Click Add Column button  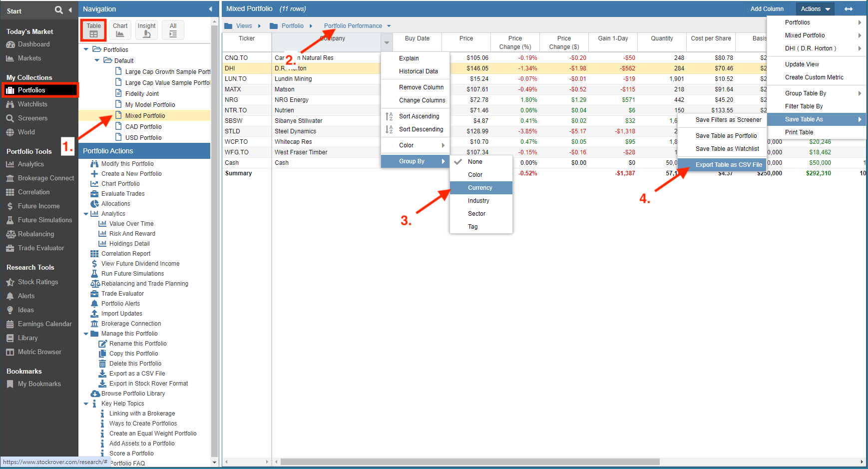pyautogui.click(x=767, y=9)
